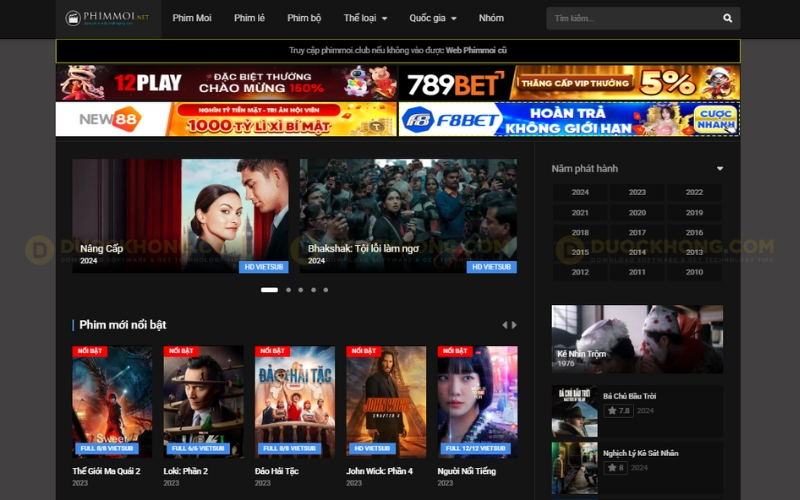This screenshot has width=800, height=500.
Task: Show next featured movies with right arrow
Action: coord(514,325)
